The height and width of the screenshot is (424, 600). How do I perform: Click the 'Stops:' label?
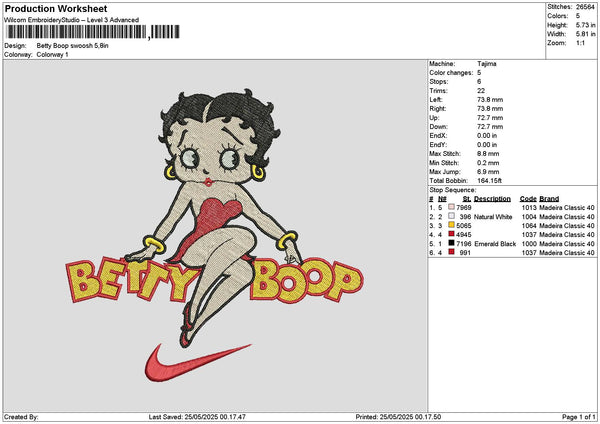pos(439,82)
